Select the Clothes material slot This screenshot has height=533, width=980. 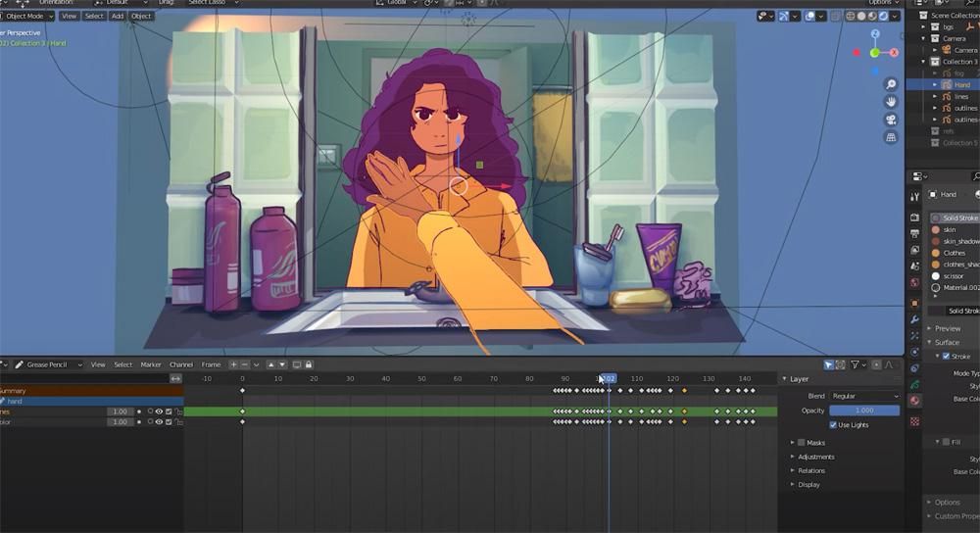click(x=954, y=253)
